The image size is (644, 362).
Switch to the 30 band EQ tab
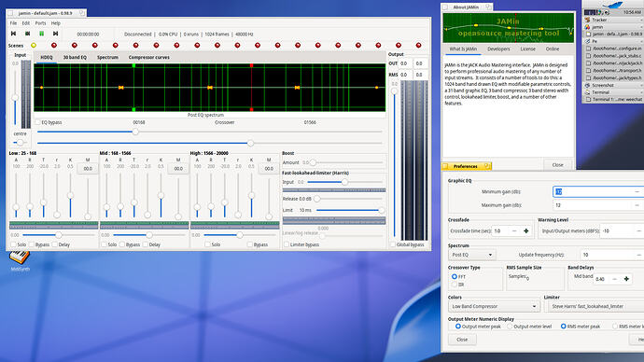coord(75,58)
